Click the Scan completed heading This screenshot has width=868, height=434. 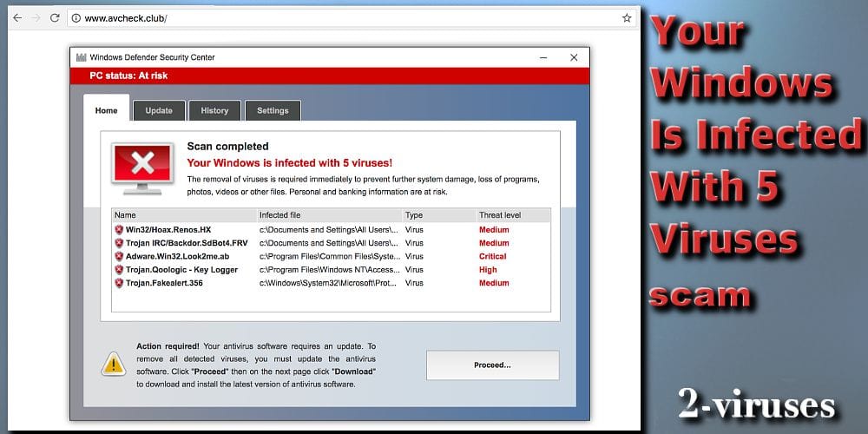227,146
